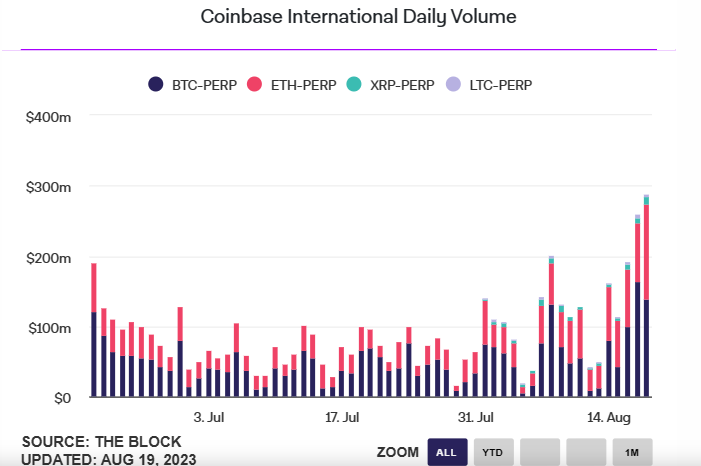This screenshot has height=466, width=701.
Task: Hide the XRP-PERP legend label
Action: tap(402, 85)
